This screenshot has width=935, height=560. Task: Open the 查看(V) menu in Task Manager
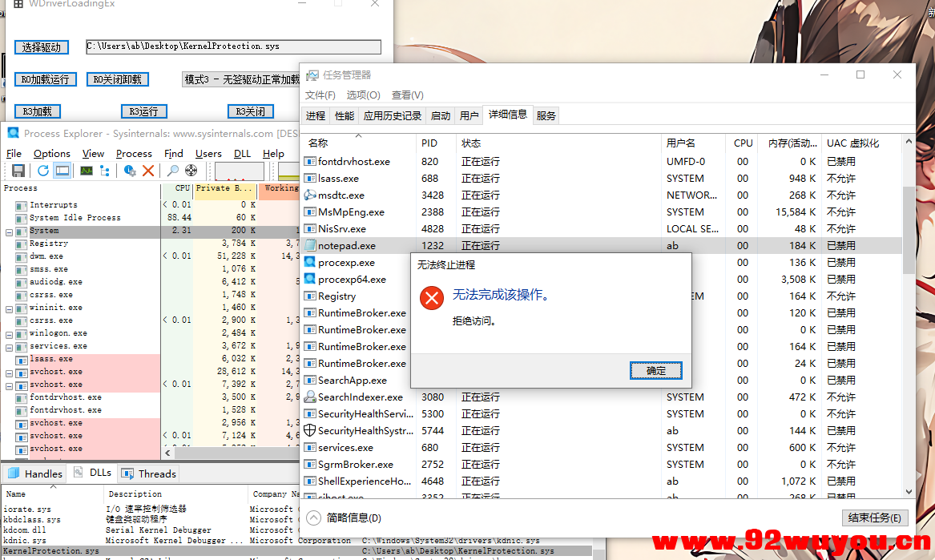[x=407, y=95]
